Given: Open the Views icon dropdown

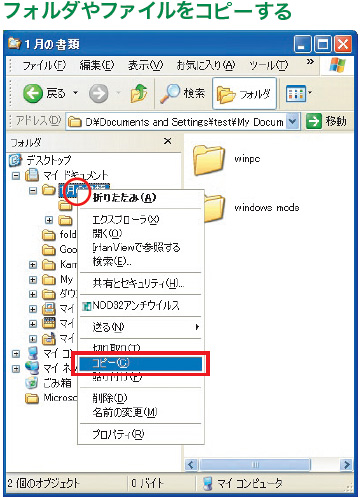Looking at the screenshot, I should coord(299,93).
